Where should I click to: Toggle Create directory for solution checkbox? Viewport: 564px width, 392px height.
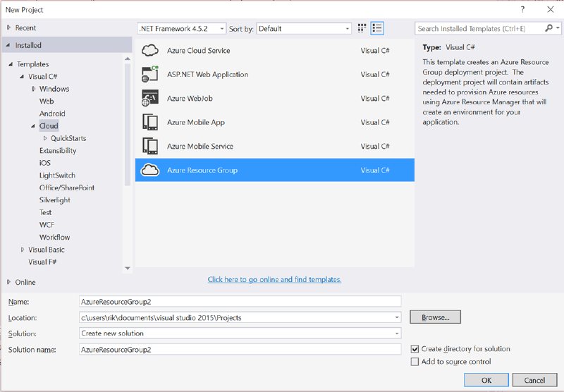(415, 349)
